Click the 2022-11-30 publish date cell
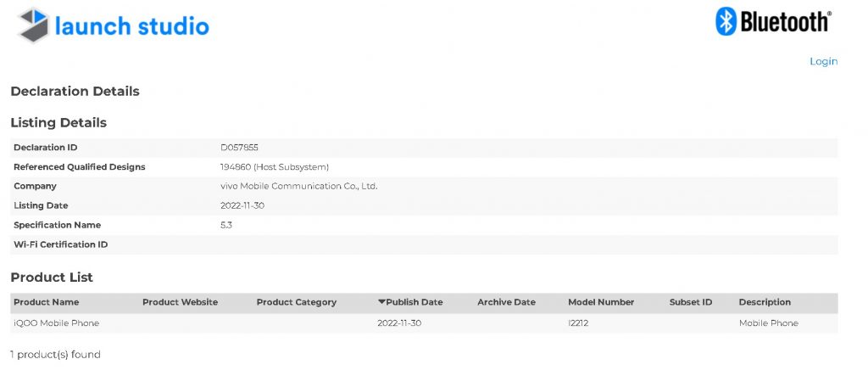868x376 pixels. tap(399, 323)
